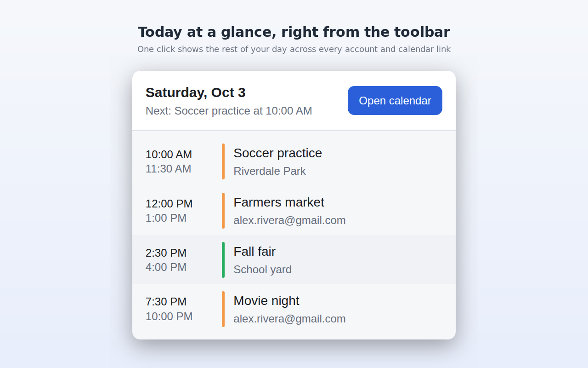588x368 pixels.
Task: Click the 10:00 PM end time of Movie night
Action: tap(169, 316)
